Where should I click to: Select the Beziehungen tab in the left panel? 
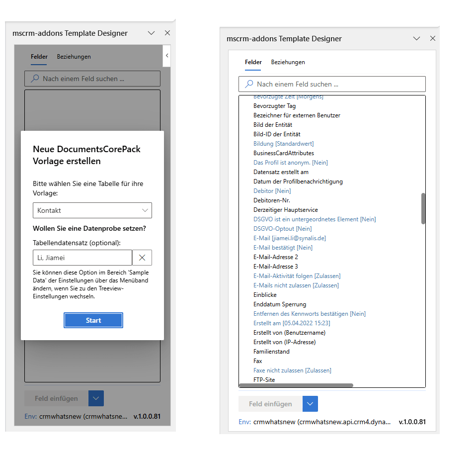coord(74,57)
